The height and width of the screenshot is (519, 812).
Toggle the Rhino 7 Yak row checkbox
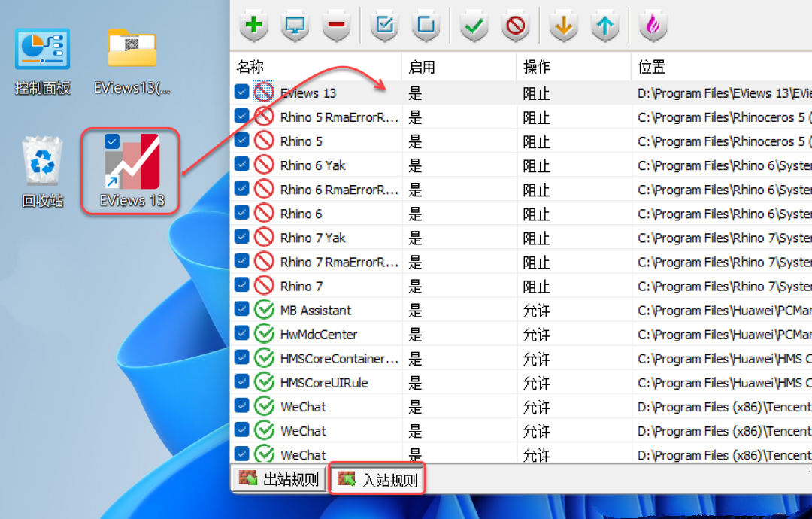coord(241,237)
